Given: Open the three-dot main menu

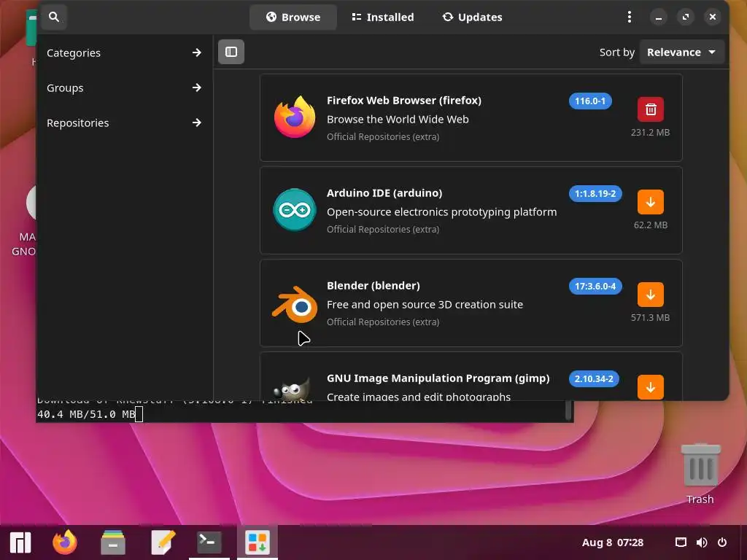Looking at the screenshot, I should coord(630,17).
